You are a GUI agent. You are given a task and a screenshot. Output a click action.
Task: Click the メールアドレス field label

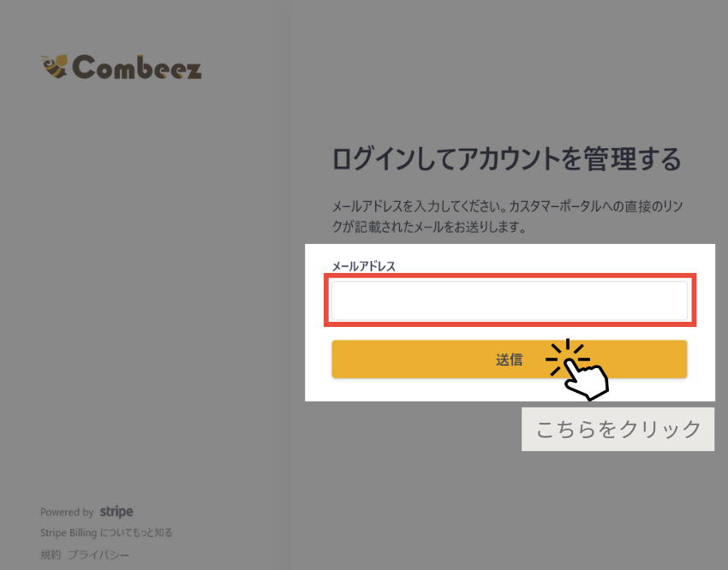pos(363,266)
